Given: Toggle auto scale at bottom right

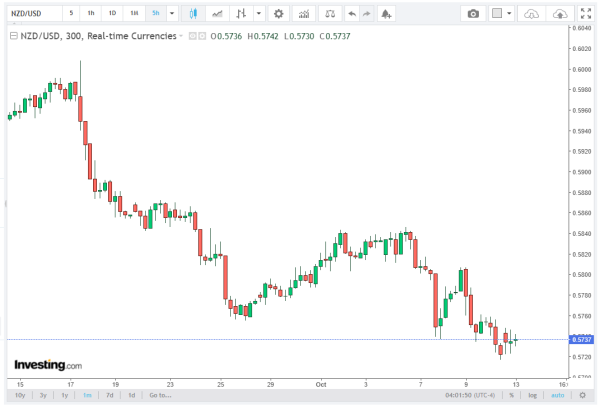Looking at the screenshot, I should (556, 395).
